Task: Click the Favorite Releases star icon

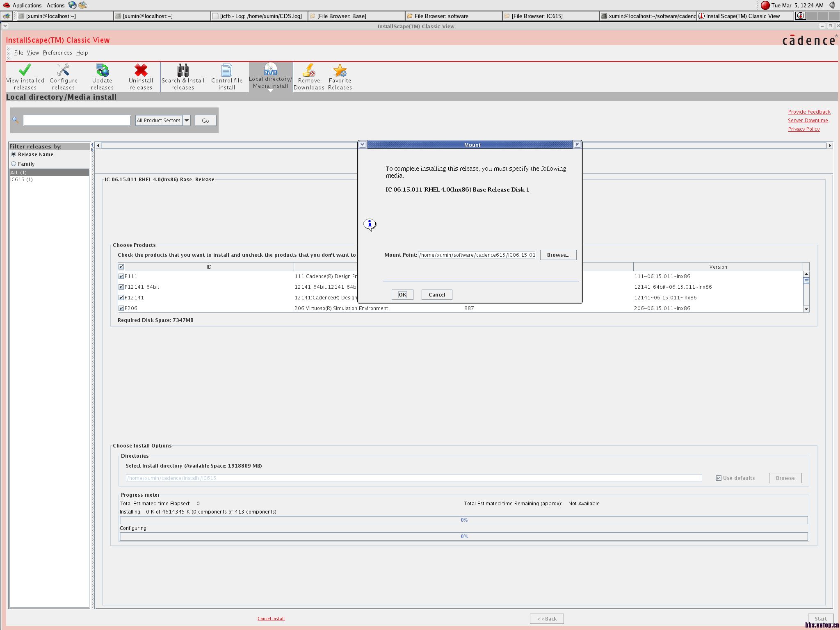Action: pyautogui.click(x=340, y=70)
